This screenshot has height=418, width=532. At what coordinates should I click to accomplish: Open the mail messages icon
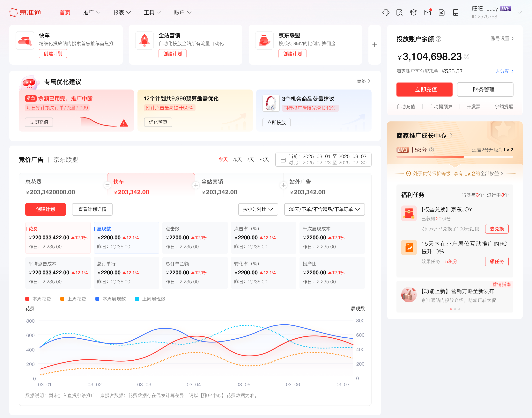427,12
